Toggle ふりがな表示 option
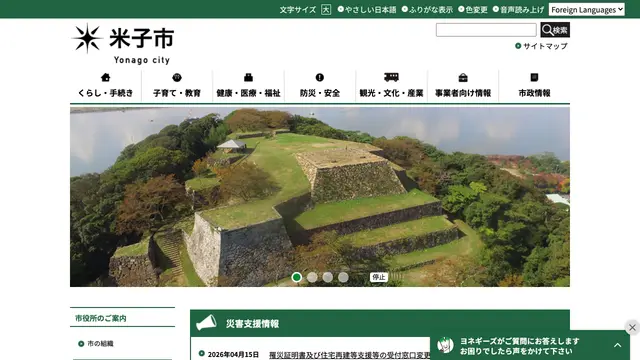The height and width of the screenshot is (360, 640). (x=427, y=9)
